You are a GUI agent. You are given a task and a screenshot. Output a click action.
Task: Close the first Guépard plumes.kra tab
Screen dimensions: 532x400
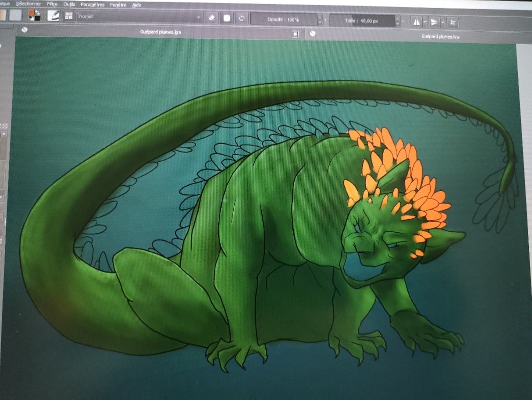click(x=295, y=34)
